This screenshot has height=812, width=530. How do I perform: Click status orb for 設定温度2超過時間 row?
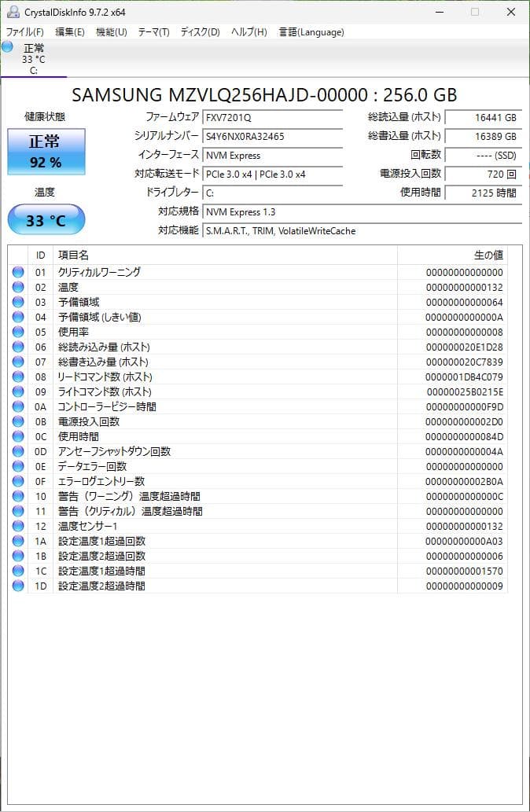tap(18, 586)
